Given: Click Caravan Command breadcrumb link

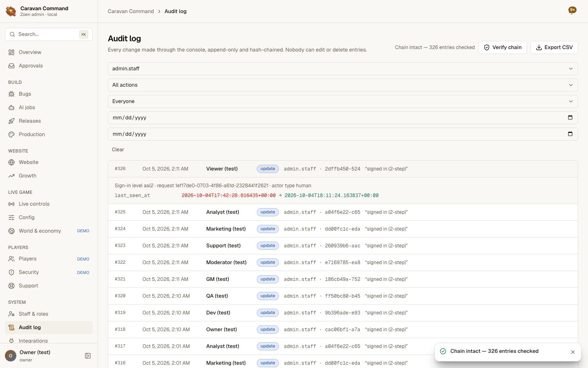Looking at the screenshot, I should pos(131,11).
